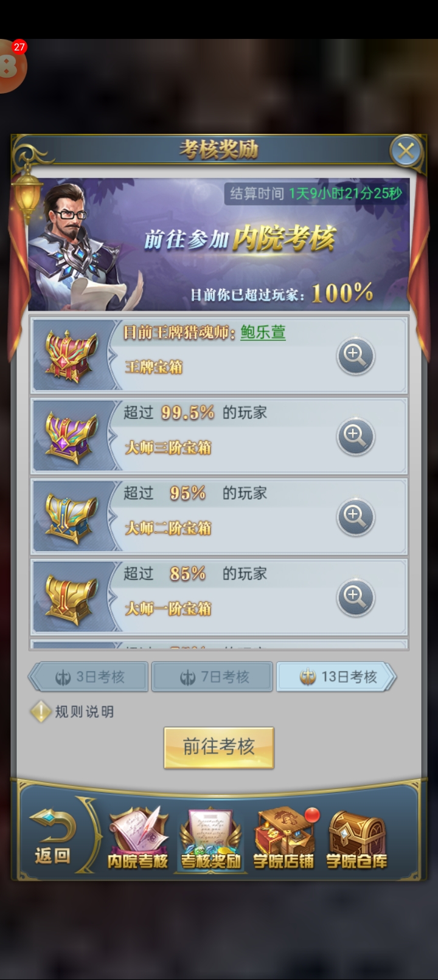Select the 13日考核 tab
Image resolution: width=438 pixels, height=980 pixels.
336,677
